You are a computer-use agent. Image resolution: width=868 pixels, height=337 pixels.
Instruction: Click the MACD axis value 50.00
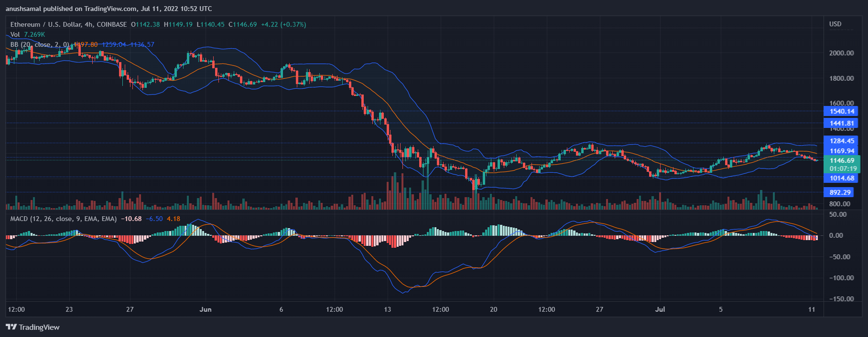(x=838, y=214)
